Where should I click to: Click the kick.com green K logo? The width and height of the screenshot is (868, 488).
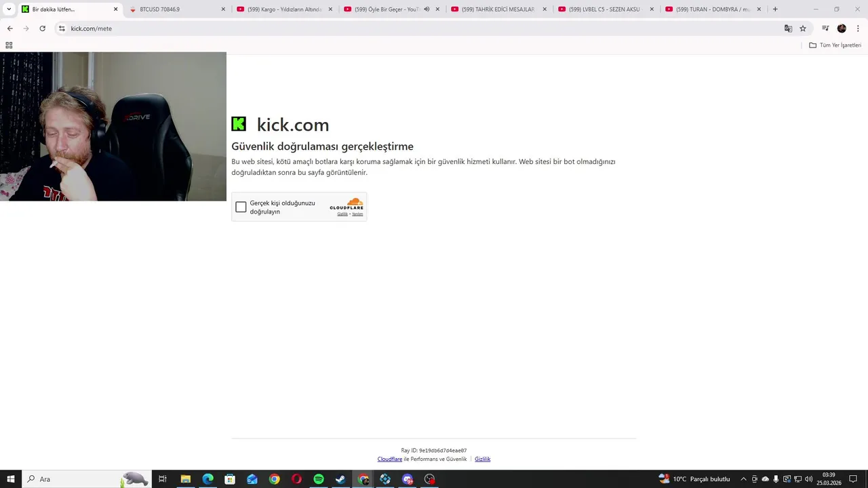click(x=239, y=124)
